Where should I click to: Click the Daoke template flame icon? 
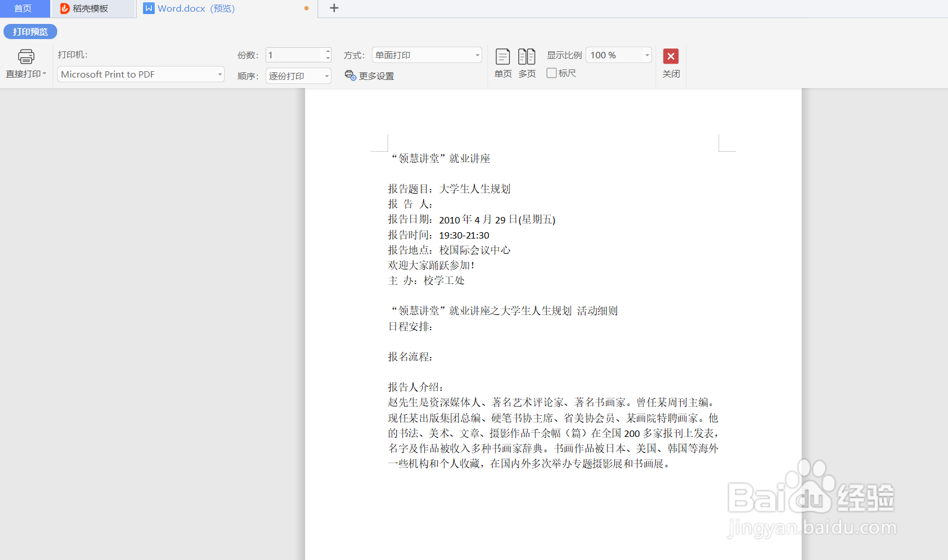pos(65,8)
